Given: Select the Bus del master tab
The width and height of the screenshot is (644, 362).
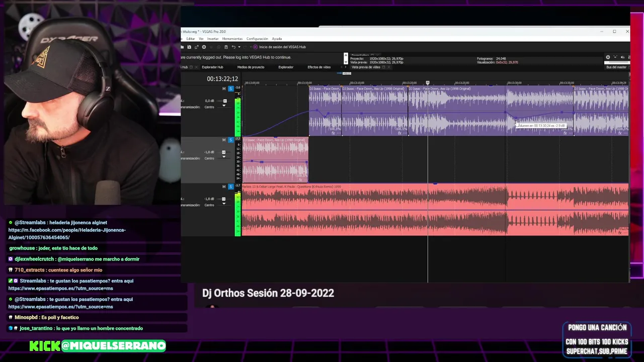Looking at the screenshot, I should coord(616,67).
